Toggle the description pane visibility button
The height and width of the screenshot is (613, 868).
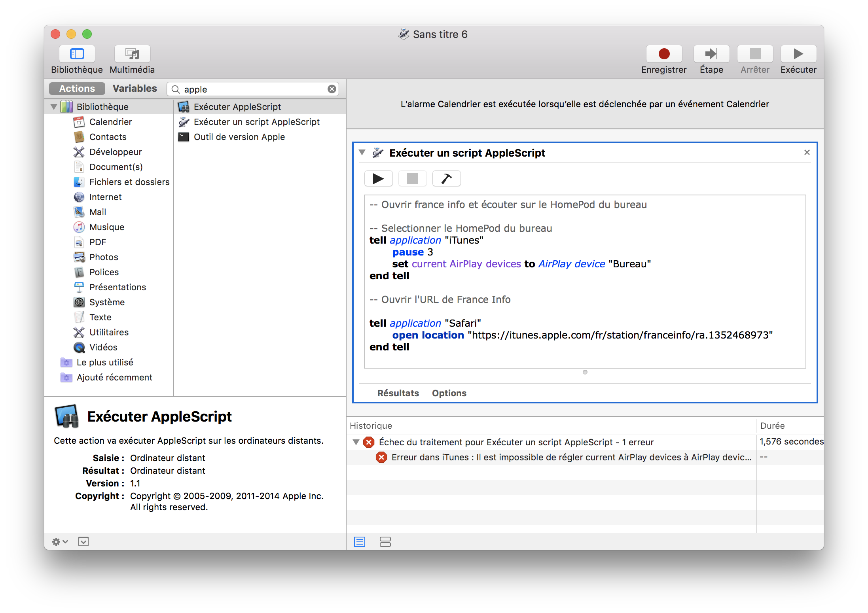point(83,542)
